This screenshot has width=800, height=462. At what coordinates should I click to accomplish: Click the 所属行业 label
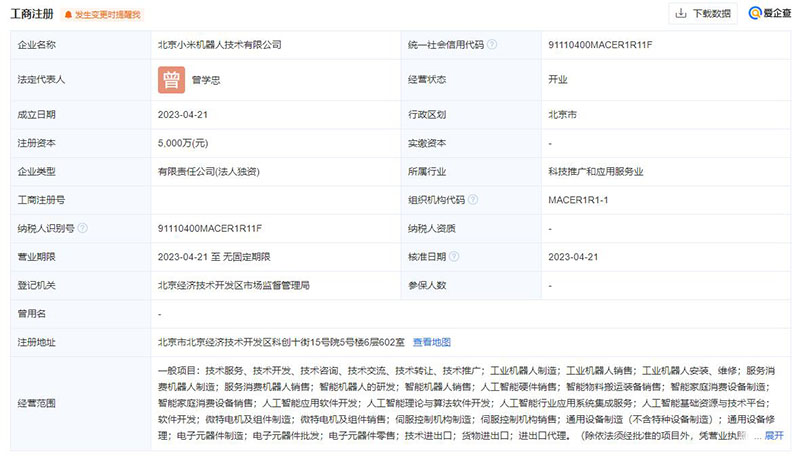coord(427,172)
